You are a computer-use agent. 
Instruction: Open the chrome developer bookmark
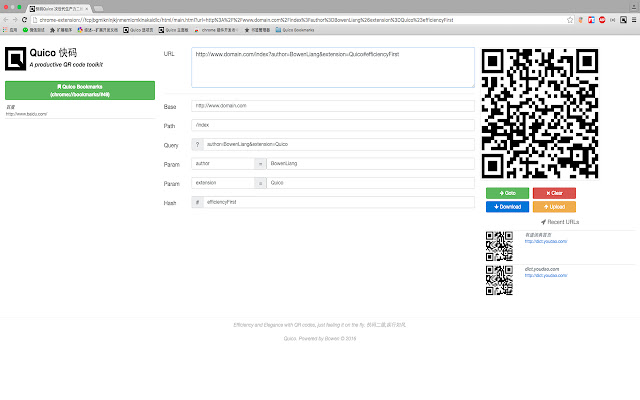point(216,30)
